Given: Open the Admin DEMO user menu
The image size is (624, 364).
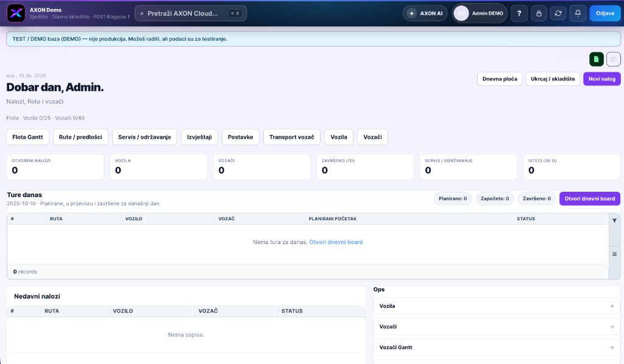Looking at the screenshot, I should [x=480, y=13].
